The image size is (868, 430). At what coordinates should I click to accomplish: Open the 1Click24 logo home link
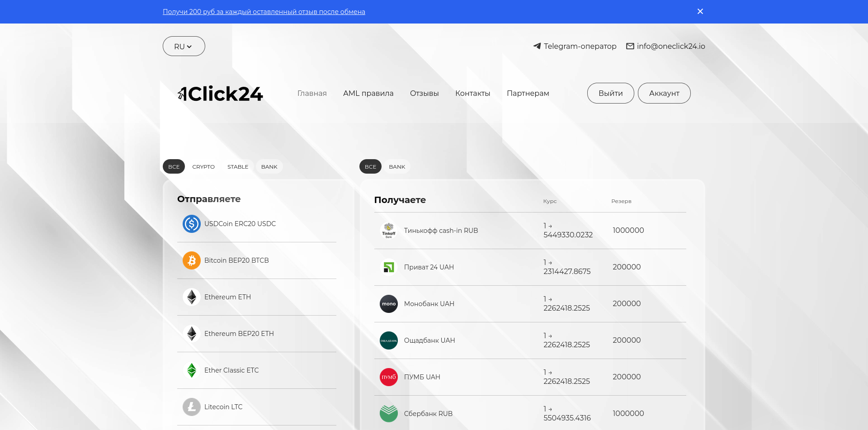pyautogui.click(x=220, y=94)
